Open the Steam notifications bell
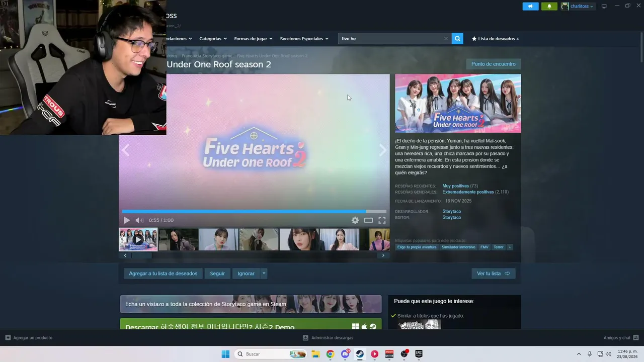This screenshot has width=644, height=362. click(549, 6)
